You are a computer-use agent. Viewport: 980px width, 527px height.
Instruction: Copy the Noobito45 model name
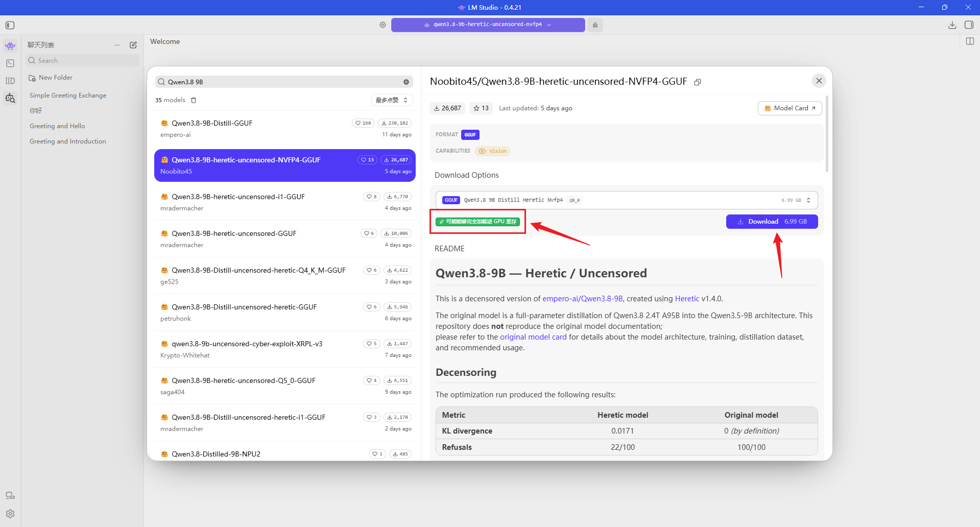698,82
